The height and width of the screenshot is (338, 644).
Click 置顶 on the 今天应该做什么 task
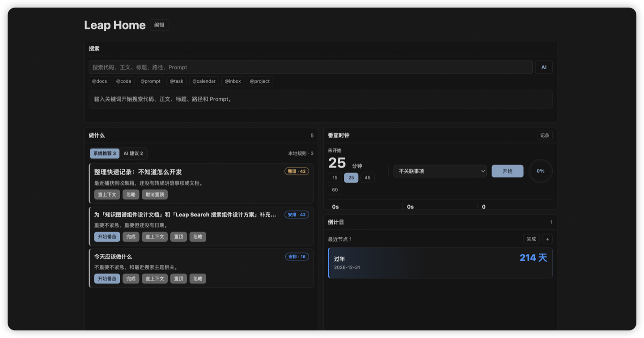click(x=178, y=279)
